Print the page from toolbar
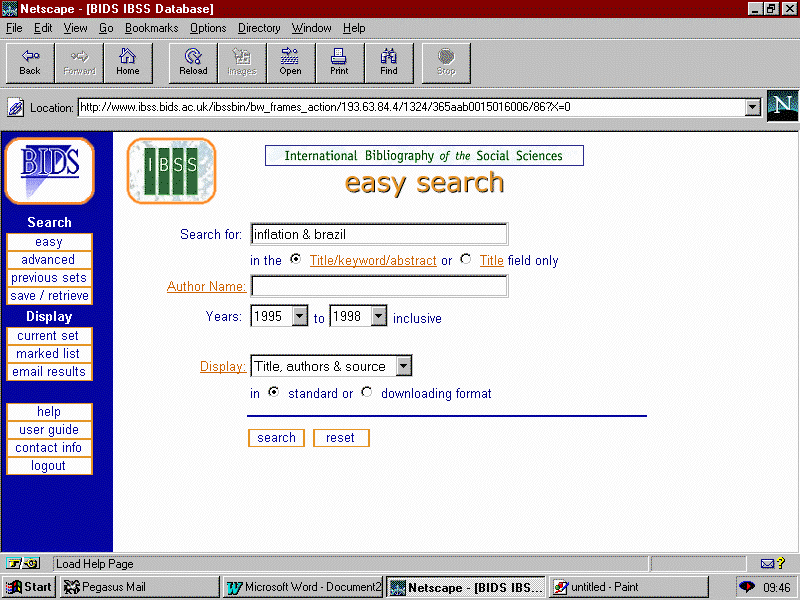This screenshot has height=600, width=800. coord(340,63)
